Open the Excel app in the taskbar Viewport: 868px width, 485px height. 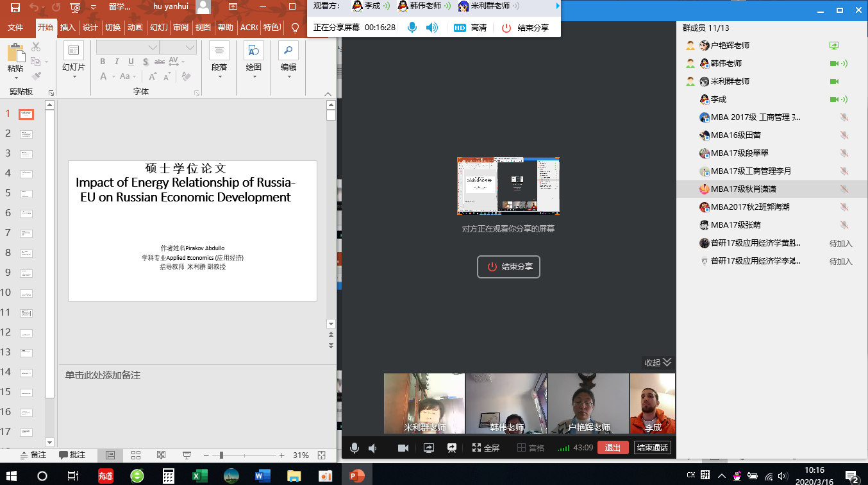point(199,476)
